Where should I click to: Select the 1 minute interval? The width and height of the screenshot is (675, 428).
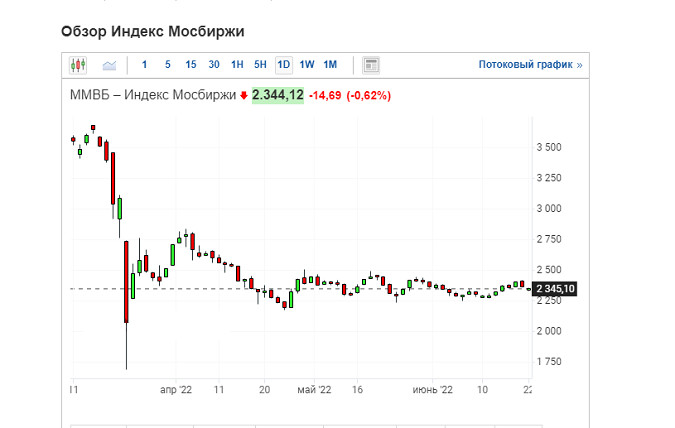click(x=144, y=65)
